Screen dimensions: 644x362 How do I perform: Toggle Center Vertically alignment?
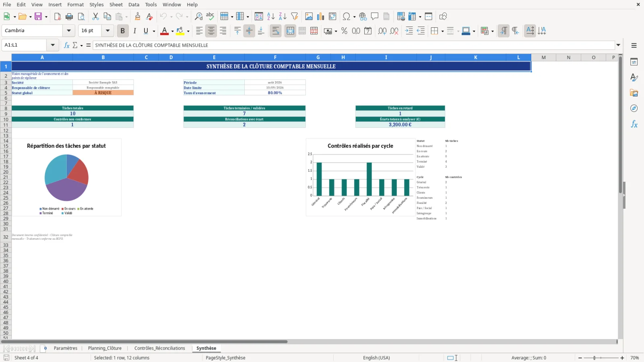(x=249, y=31)
